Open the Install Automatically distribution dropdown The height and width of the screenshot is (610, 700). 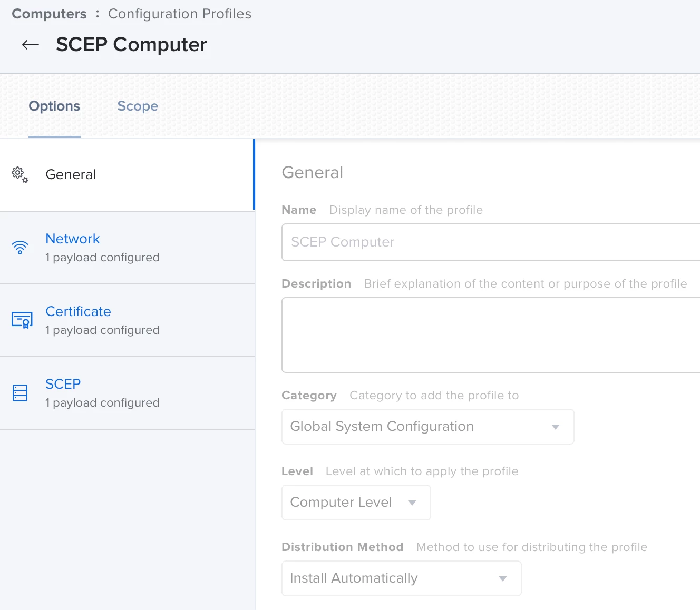[x=402, y=578]
